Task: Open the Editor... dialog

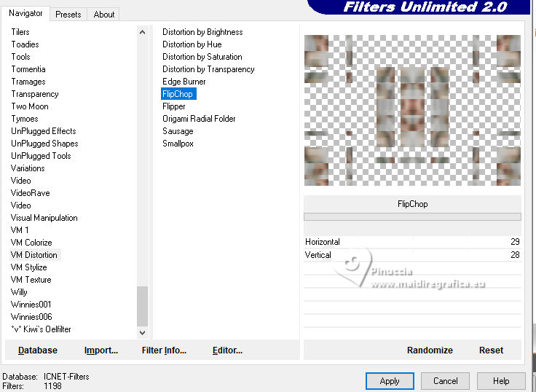Action: click(227, 350)
